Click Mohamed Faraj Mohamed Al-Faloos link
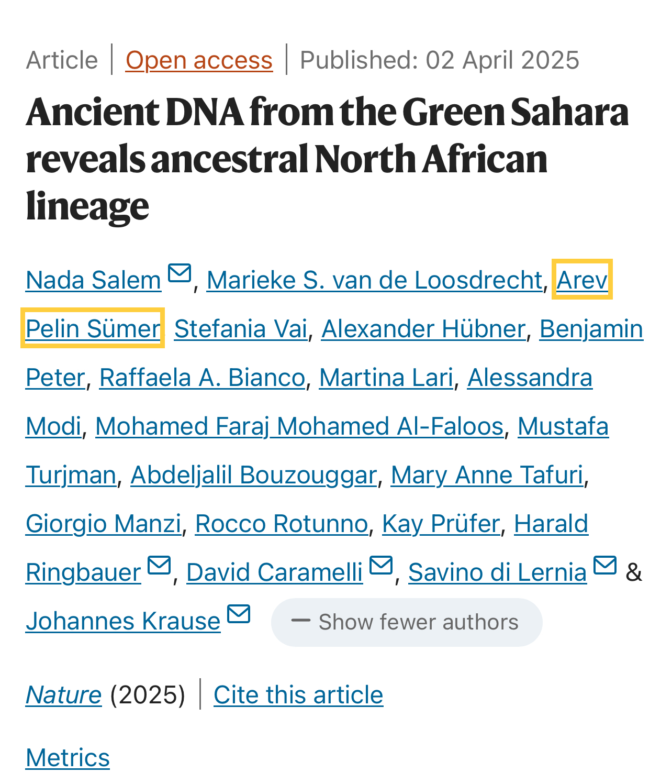Screen dimensions: 672x784 pos(299,426)
